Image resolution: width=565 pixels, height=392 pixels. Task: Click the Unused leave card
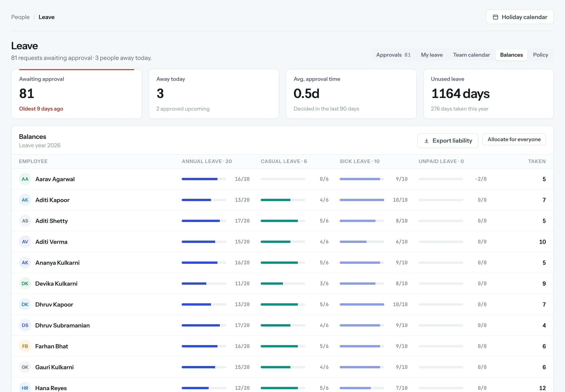[x=488, y=94]
